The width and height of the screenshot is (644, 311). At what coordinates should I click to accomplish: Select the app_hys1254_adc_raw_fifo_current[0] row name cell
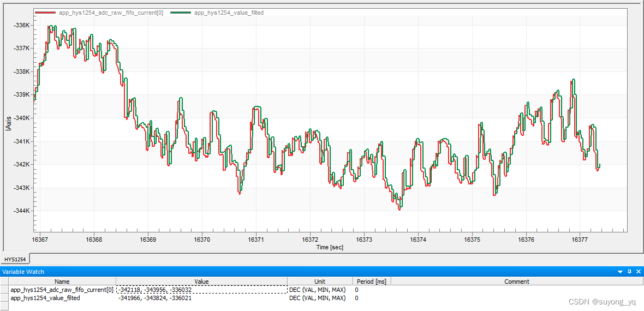[62, 290]
